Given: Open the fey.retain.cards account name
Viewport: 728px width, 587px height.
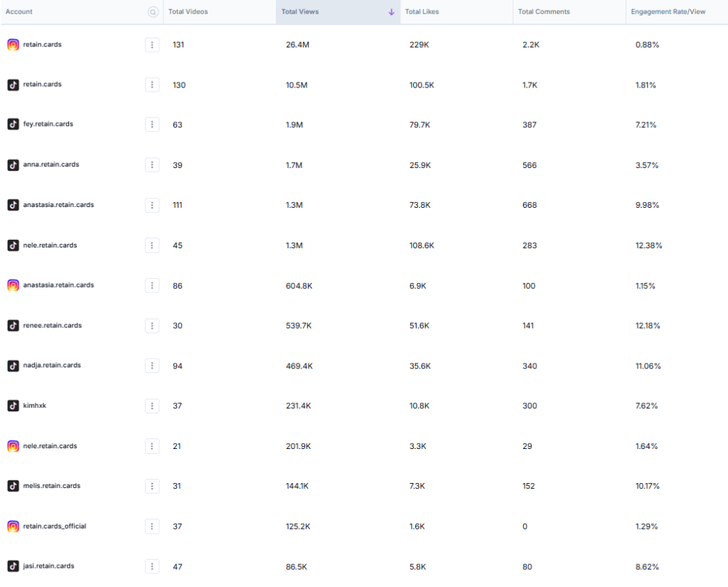Looking at the screenshot, I should [x=48, y=125].
